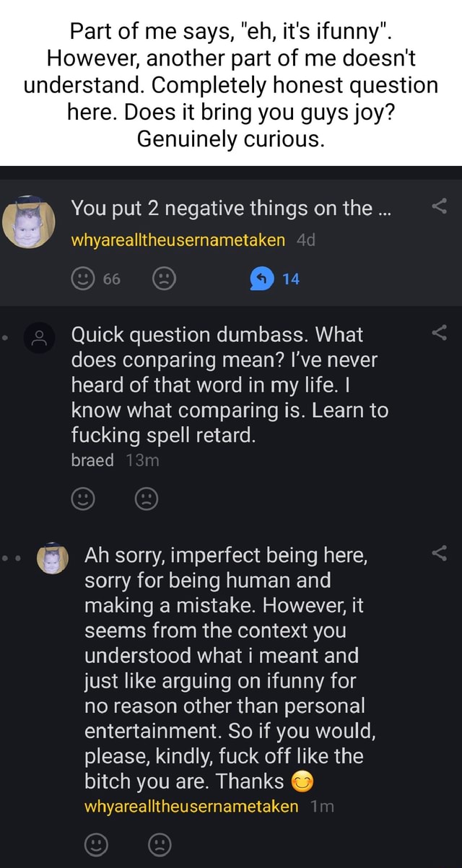Click the username braed below the insult comment
This screenshot has height=868, width=462.
[92, 459]
